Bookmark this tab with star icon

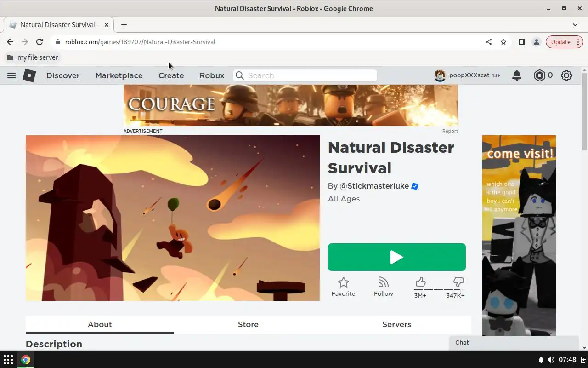[503, 42]
